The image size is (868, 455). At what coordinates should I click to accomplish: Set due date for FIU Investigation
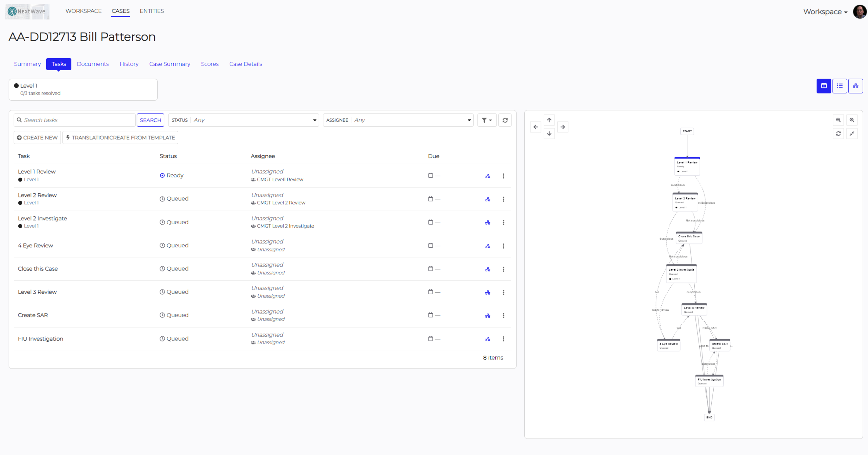point(434,339)
